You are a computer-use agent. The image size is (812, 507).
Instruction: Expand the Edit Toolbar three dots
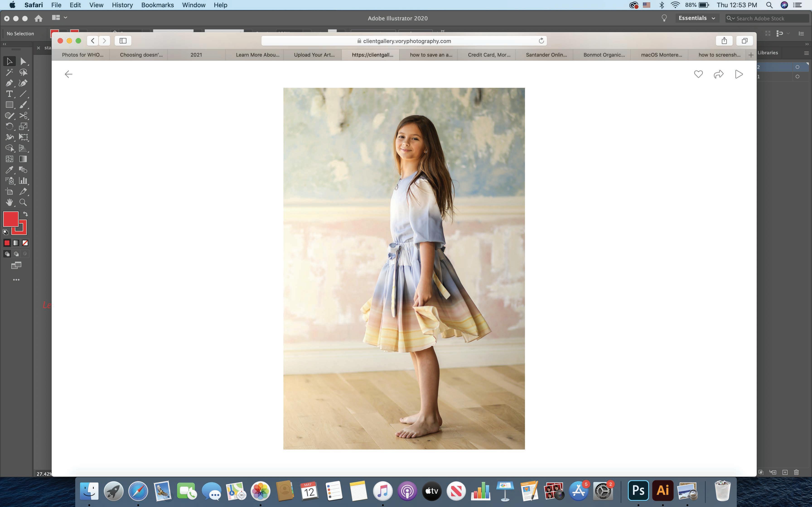tap(16, 280)
